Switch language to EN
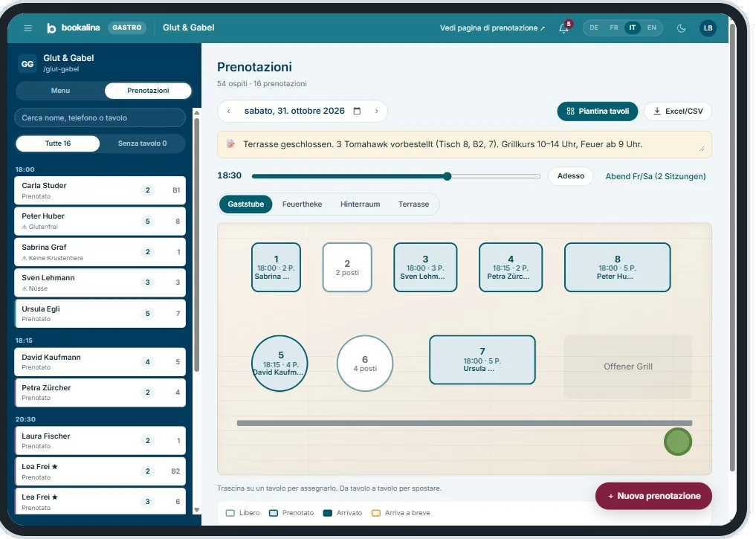 (x=651, y=28)
